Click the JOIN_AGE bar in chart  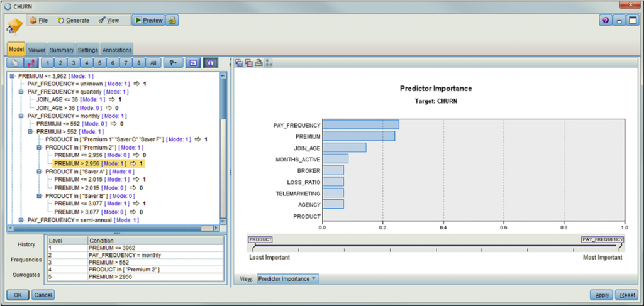tap(344, 148)
